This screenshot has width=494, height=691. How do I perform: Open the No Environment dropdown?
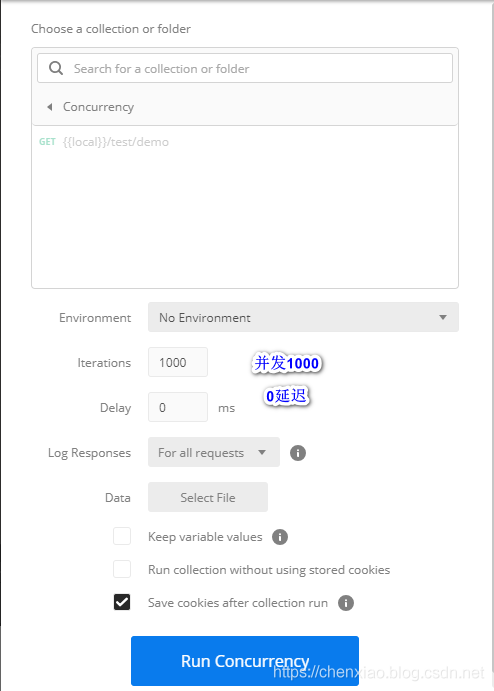tap(303, 317)
